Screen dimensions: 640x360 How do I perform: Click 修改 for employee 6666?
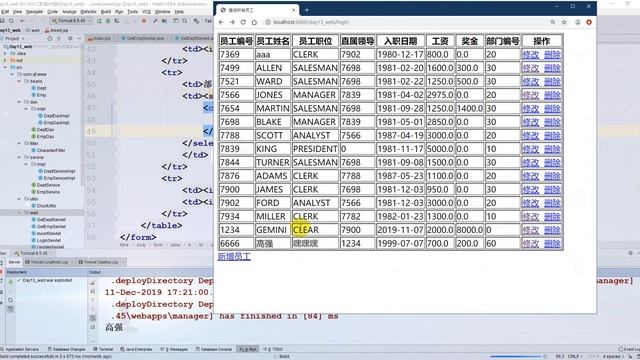531,244
